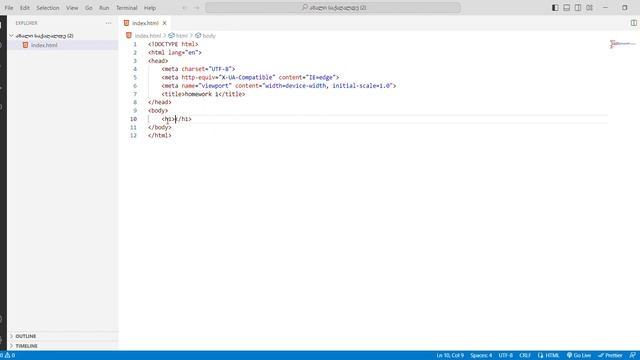Click the X-UA-Compatible meta line
This screenshot has width=640, height=360.
coord(250,78)
